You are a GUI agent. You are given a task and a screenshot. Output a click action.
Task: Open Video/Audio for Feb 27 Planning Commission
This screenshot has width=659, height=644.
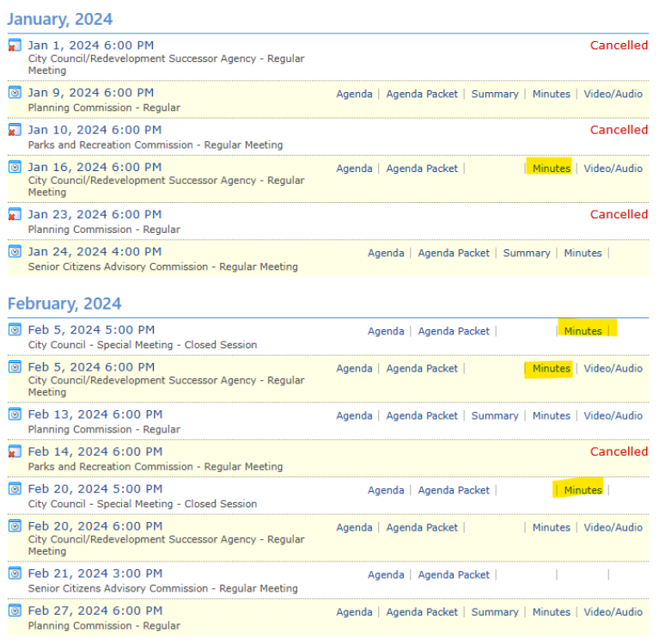[x=613, y=612]
